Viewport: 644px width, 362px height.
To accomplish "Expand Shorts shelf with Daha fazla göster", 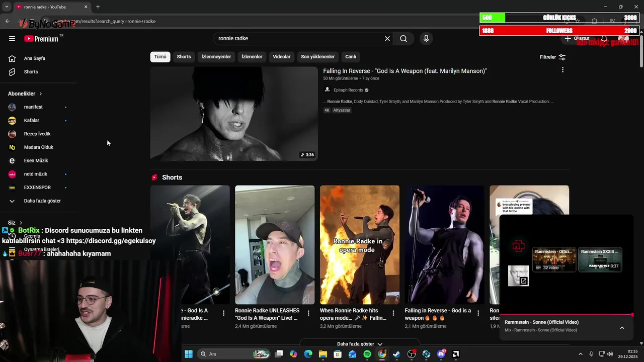I will click(360, 344).
